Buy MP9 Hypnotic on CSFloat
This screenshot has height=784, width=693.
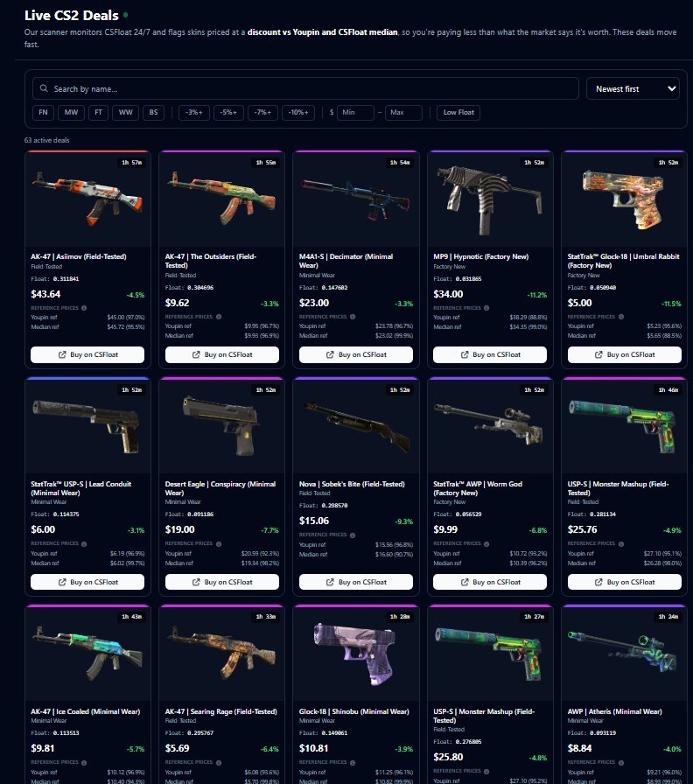point(490,354)
